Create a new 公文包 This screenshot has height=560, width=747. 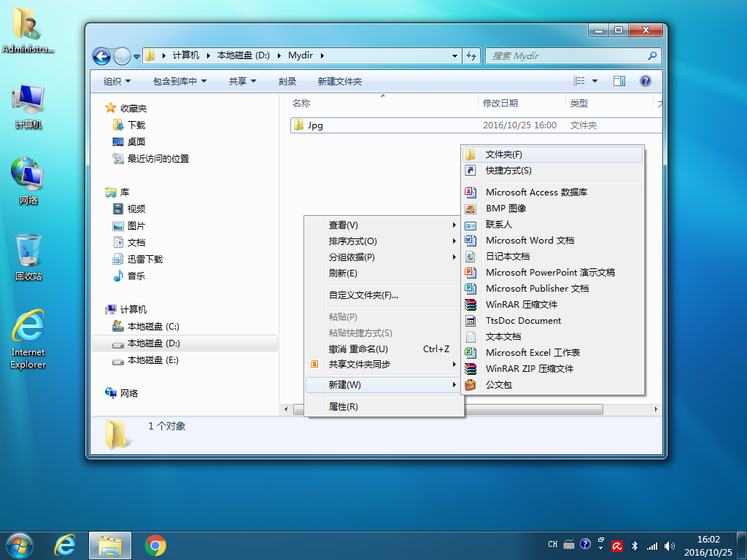click(x=553, y=385)
